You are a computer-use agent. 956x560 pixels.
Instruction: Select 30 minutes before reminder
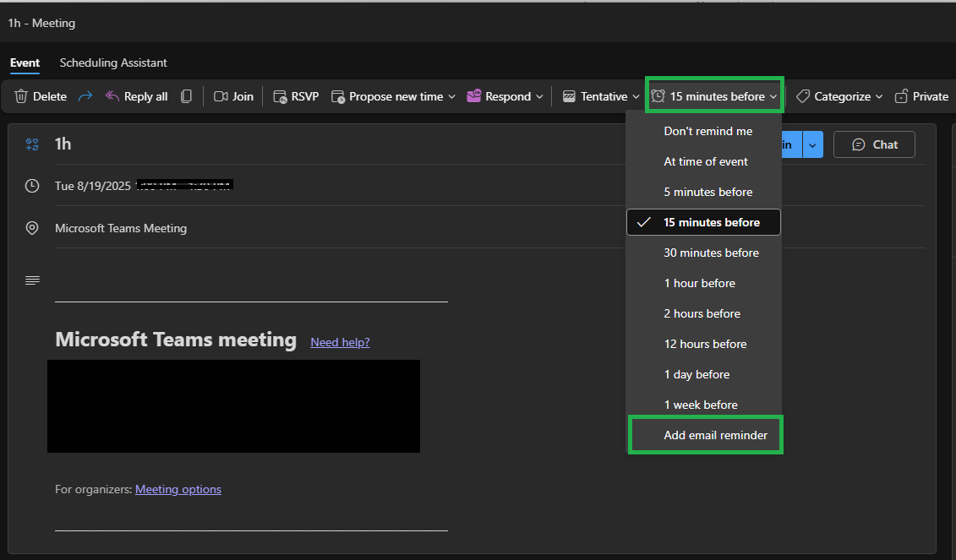click(x=703, y=253)
